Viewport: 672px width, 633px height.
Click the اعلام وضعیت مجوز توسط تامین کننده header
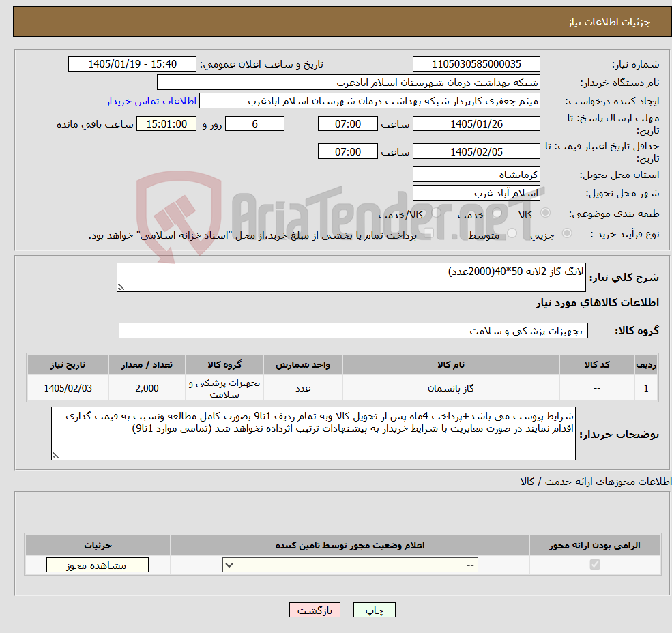point(350,545)
